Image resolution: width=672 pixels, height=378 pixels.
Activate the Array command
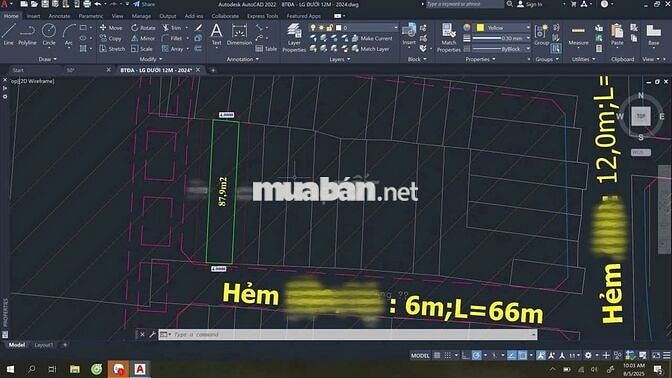pyautogui.click(x=173, y=49)
